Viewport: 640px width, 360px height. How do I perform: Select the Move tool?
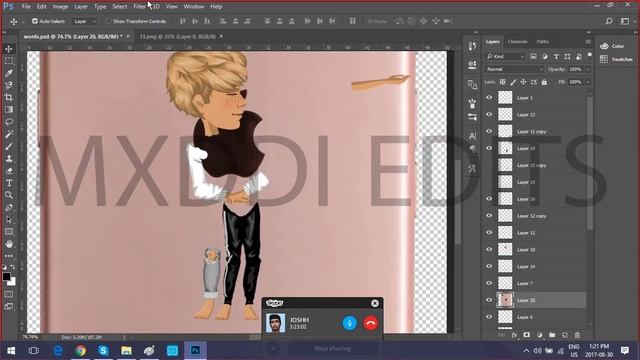tap(9, 49)
